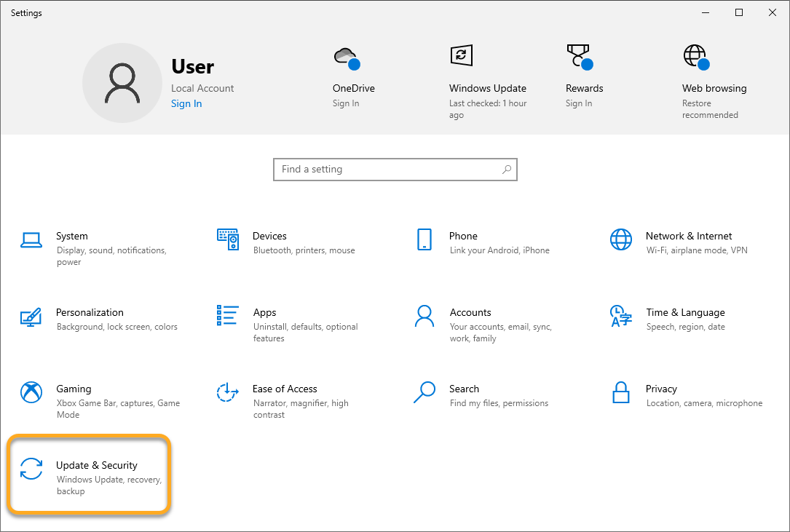Open the System settings monitor icon
Viewport: 790px width, 532px height.
[31, 239]
